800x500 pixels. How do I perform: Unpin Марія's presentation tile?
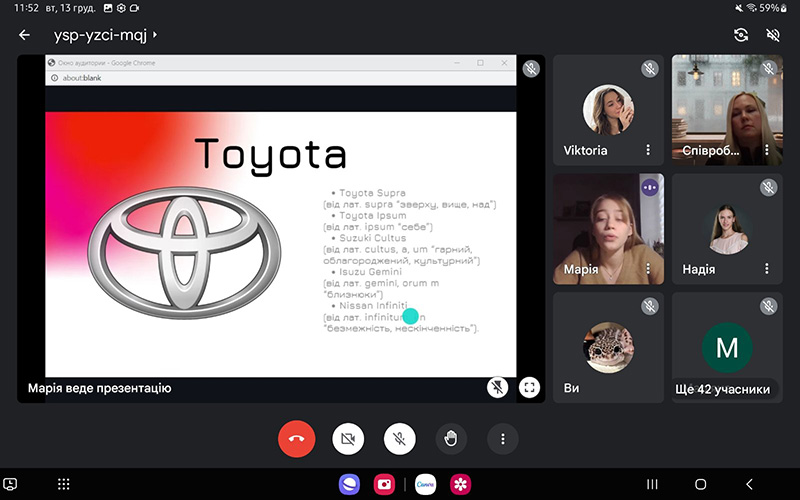point(497,387)
